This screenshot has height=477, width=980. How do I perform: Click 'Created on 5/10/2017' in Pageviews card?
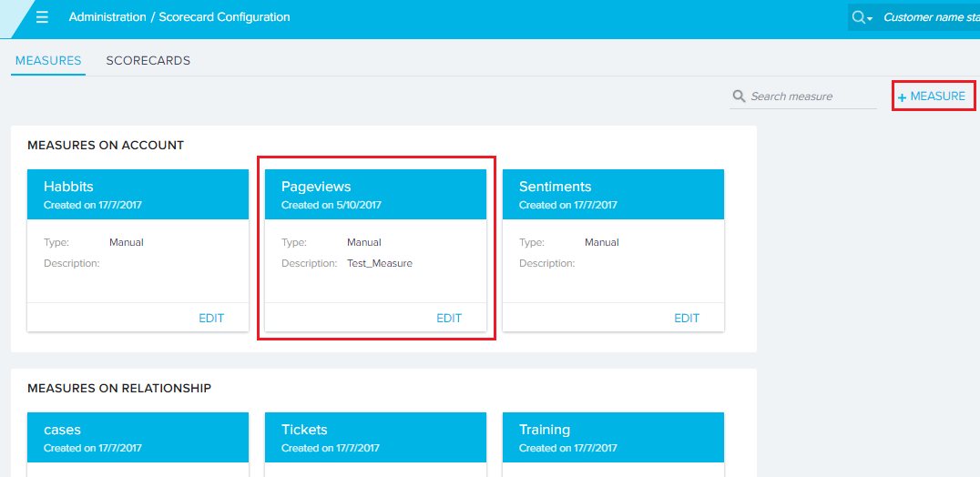pyautogui.click(x=332, y=205)
